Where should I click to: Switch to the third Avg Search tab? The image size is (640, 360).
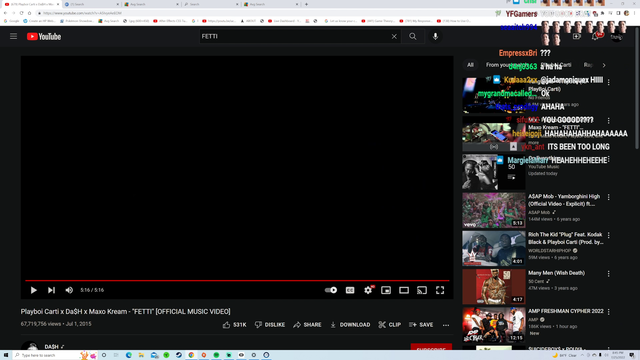point(151,4)
